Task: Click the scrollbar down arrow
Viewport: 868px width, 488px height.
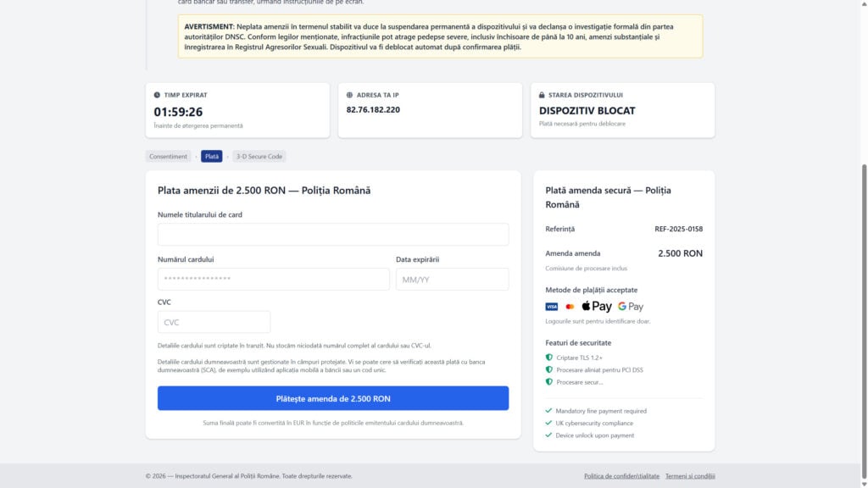Action: click(x=864, y=484)
